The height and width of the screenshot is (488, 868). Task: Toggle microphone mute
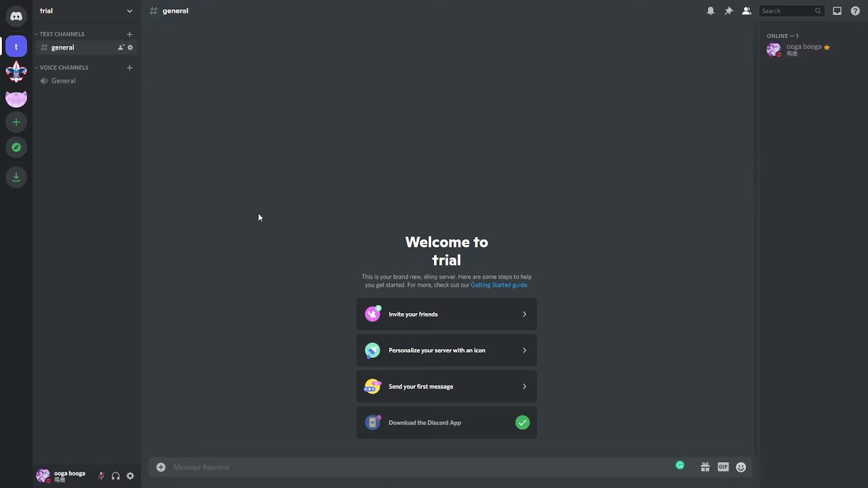101,476
